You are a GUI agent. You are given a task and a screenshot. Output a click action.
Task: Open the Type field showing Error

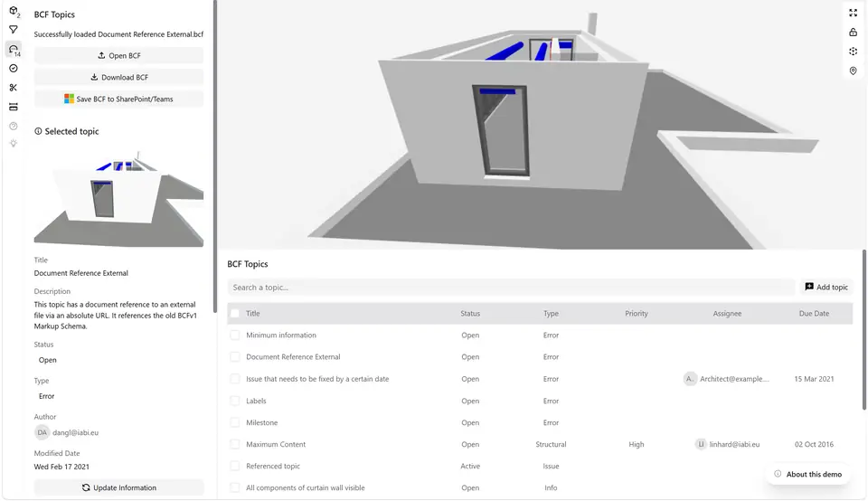[x=119, y=396]
